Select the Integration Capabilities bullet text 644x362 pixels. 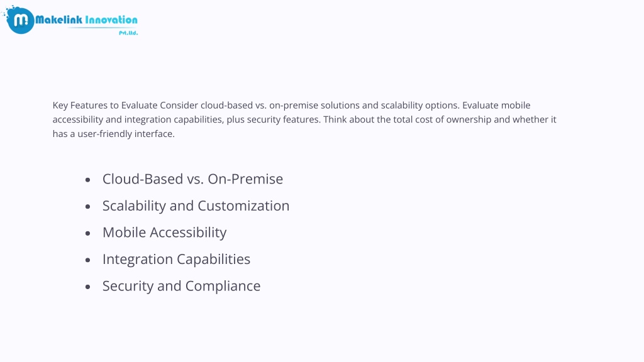tap(176, 259)
